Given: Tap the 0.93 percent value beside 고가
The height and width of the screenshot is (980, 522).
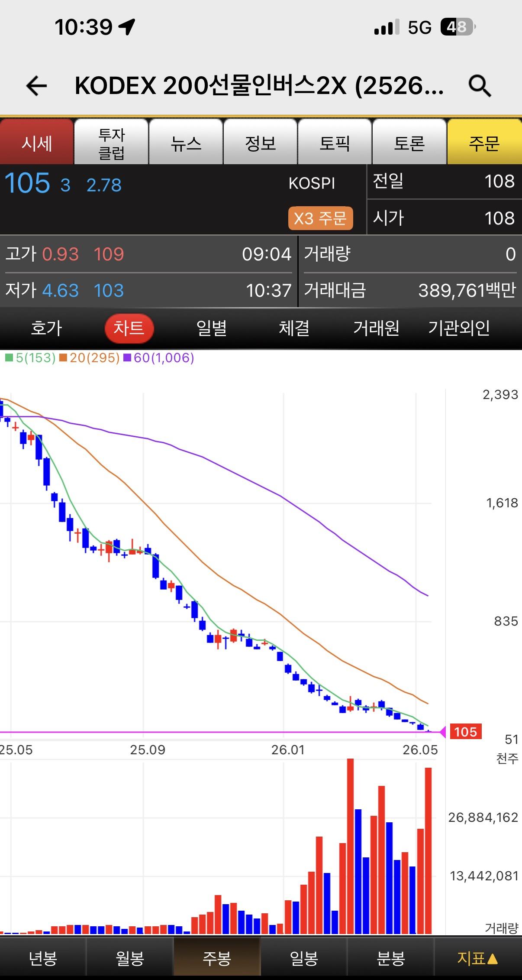Looking at the screenshot, I should tap(60, 254).
